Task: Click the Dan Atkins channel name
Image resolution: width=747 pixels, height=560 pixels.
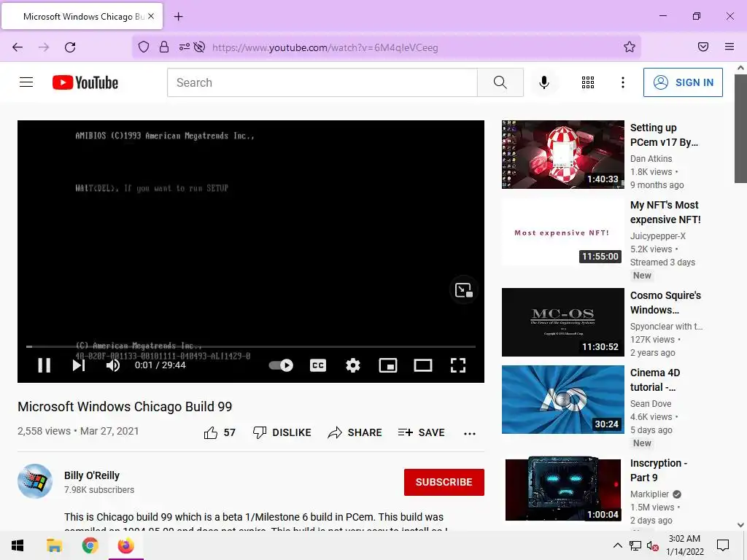Action: click(x=651, y=158)
